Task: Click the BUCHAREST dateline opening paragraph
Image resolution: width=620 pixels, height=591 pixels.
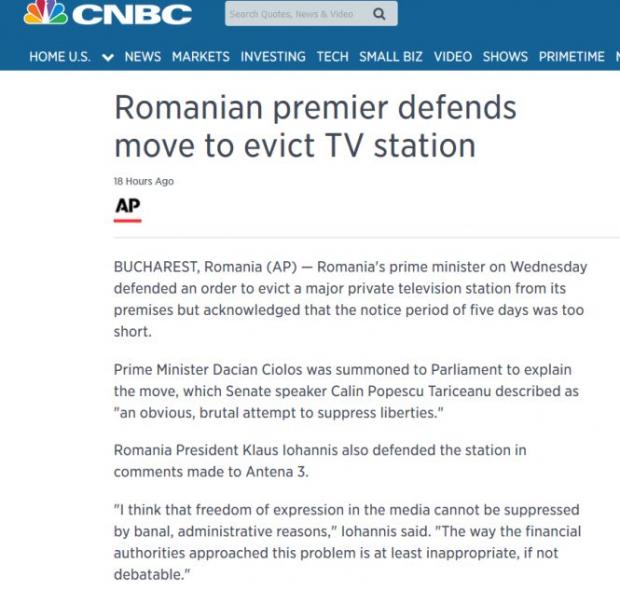Action: tap(350, 299)
